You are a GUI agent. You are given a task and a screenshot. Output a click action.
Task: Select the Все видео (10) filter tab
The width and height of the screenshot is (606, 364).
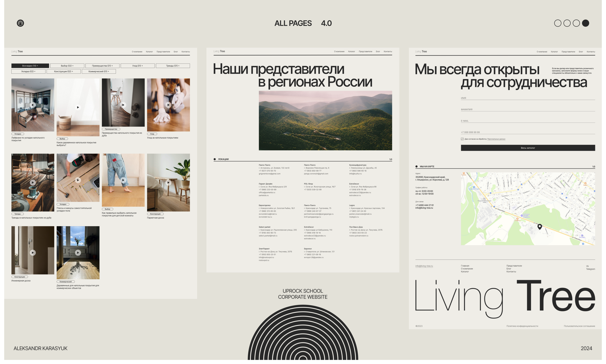pyautogui.click(x=30, y=66)
